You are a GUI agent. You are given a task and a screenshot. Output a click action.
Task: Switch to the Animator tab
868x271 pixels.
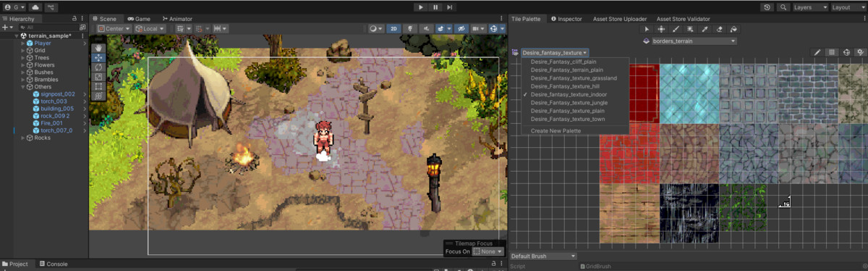(177, 18)
